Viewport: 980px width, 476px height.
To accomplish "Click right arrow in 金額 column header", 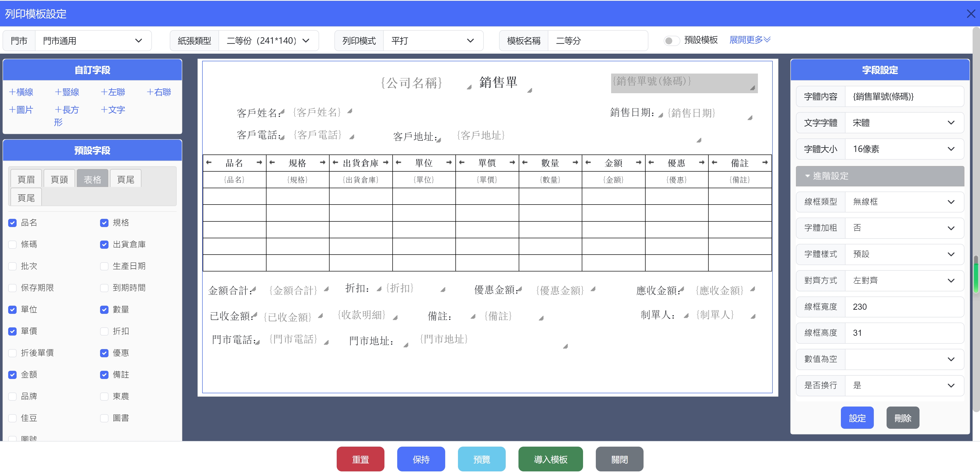I will point(638,162).
